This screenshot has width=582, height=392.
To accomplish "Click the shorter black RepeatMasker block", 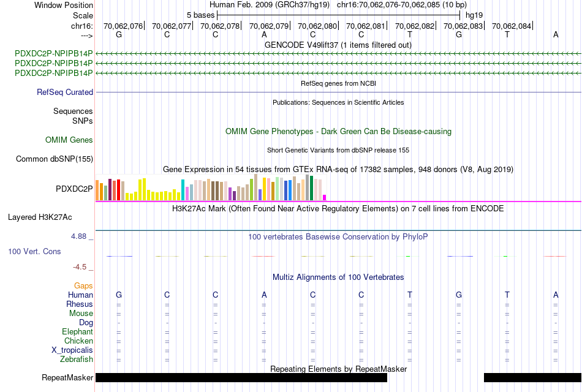I will pyautogui.click(x=532, y=377).
